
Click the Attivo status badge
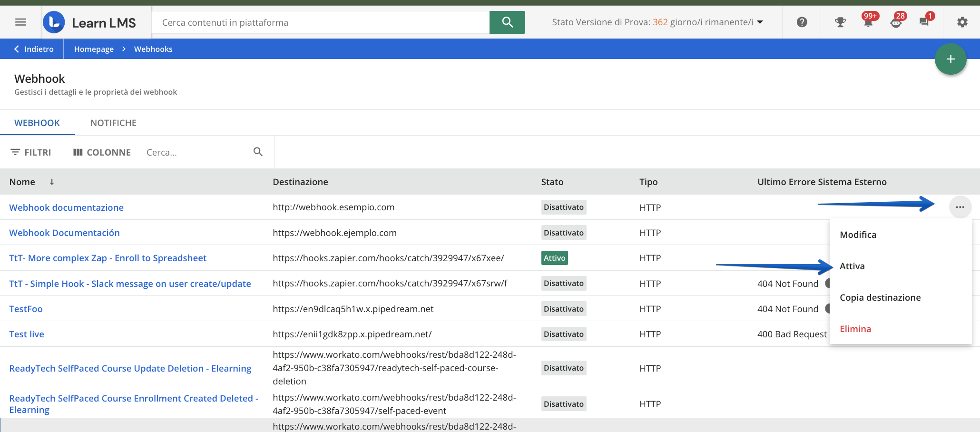(555, 258)
